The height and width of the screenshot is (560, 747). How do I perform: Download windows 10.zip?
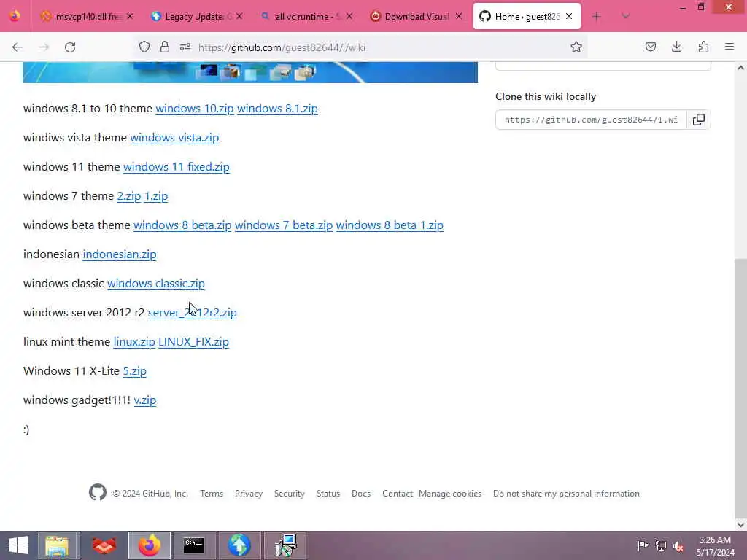click(194, 109)
